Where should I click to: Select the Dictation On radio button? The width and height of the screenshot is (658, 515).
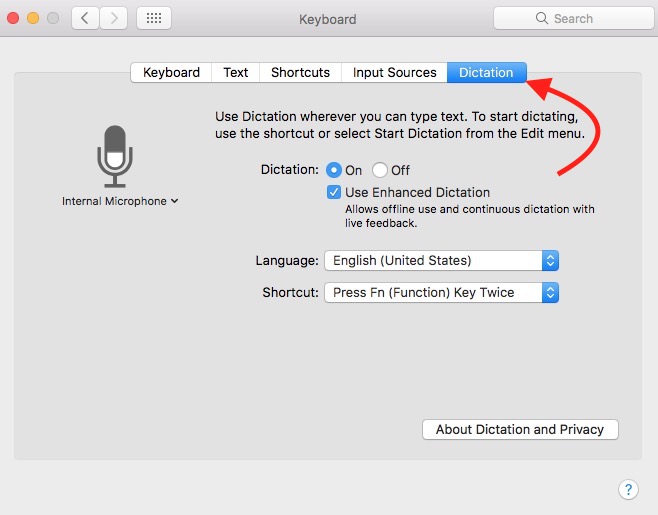pos(334,170)
